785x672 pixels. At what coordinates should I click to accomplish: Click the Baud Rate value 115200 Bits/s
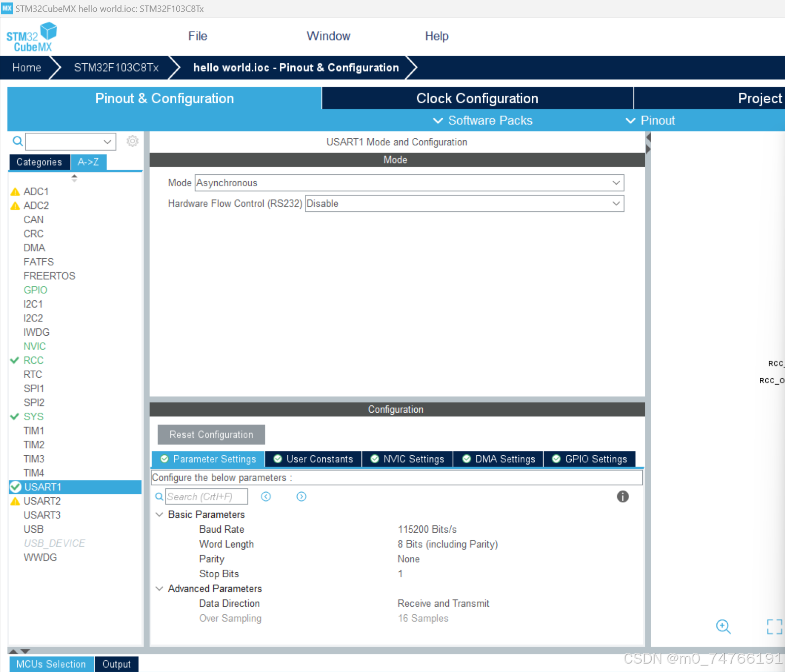(427, 529)
